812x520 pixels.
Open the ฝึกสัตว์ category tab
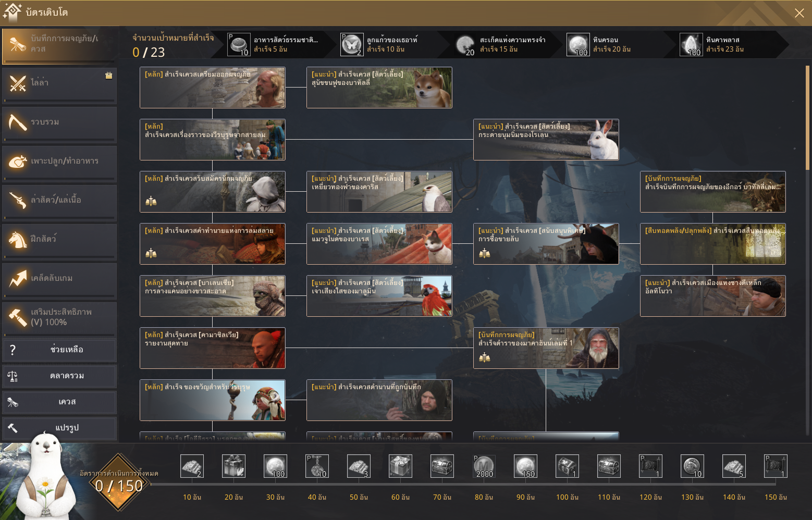(59, 241)
